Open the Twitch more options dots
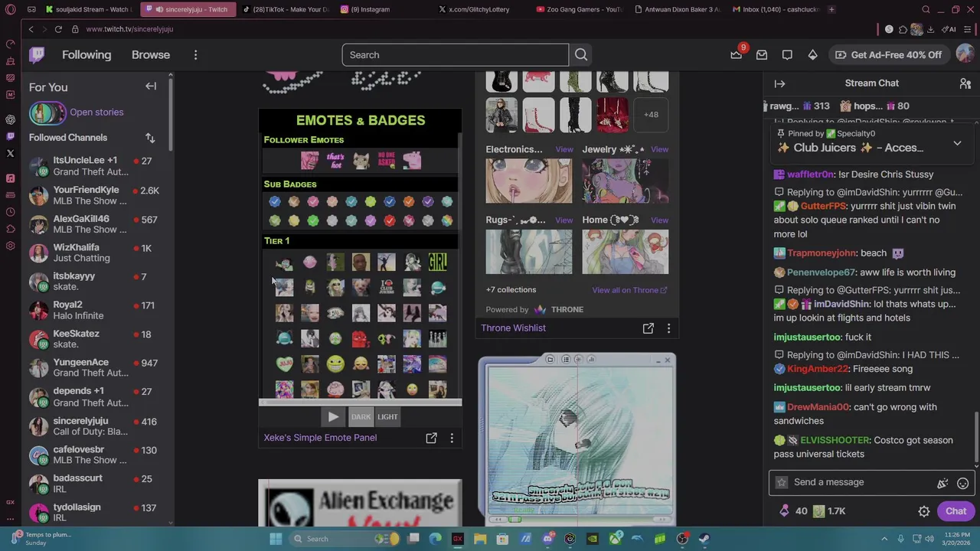This screenshot has height=551, width=980. (x=195, y=55)
